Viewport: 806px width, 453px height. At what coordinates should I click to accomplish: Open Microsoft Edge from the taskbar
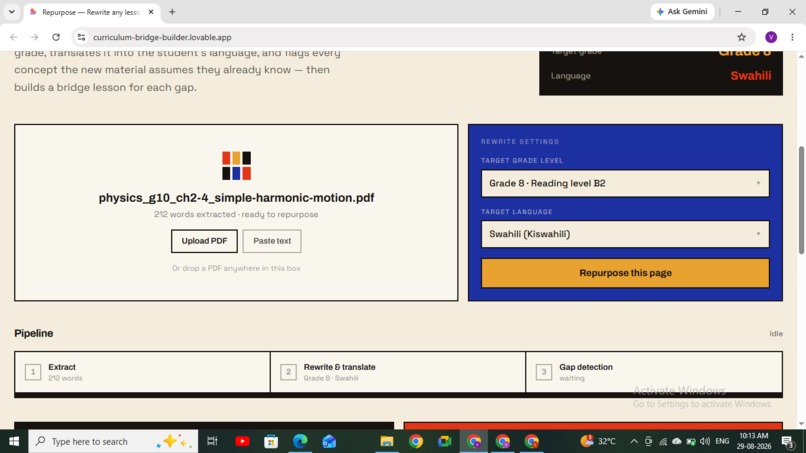(300, 441)
